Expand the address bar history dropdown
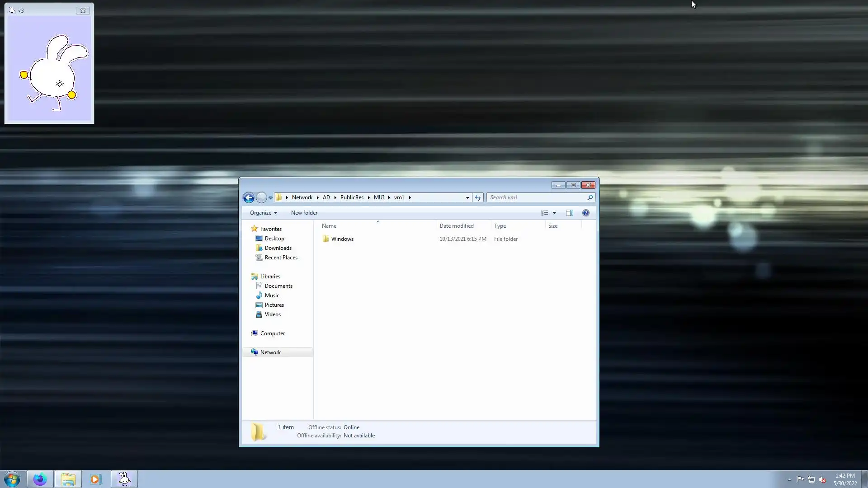This screenshot has height=488, width=868. point(467,197)
